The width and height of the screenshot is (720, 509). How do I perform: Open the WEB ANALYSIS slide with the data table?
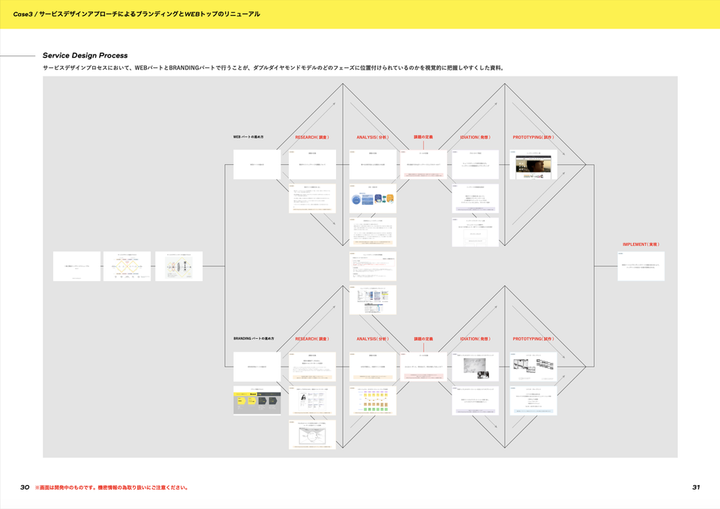tap(373, 300)
